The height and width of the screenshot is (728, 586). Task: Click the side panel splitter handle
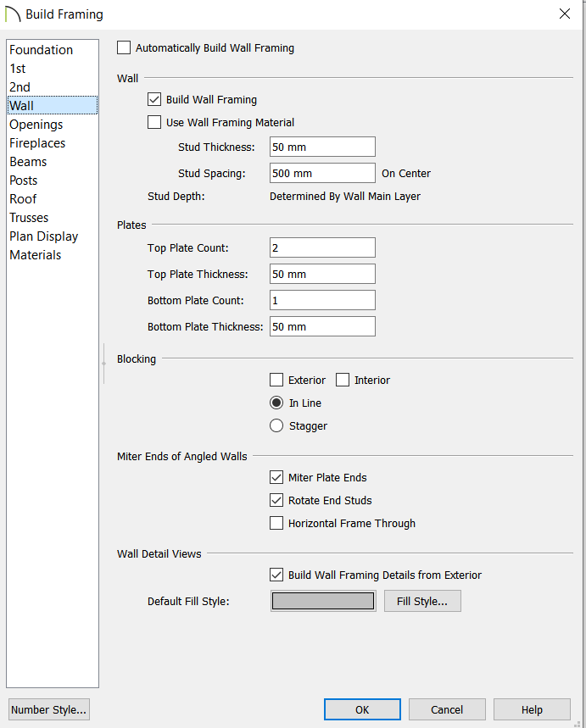click(x=103, y=363)
